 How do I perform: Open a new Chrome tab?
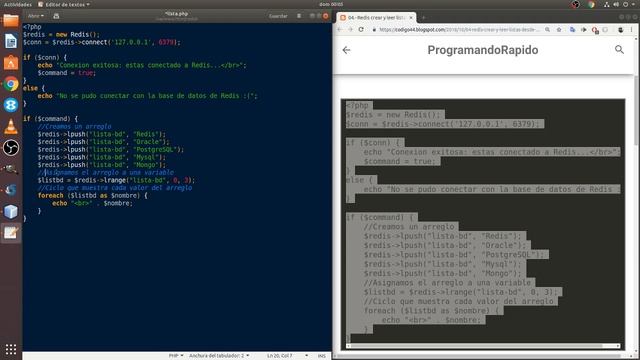click(x=424, y=18)
